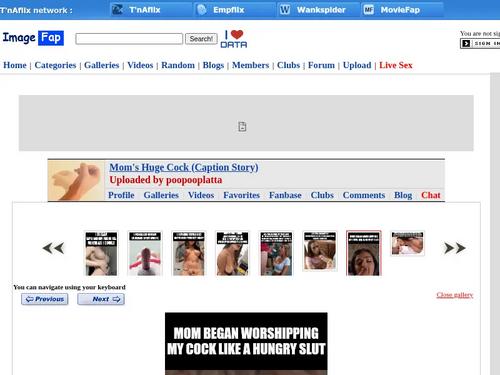This screenshot has width=500, height=375.
Task: Select the first thumbnail in the gallery strip
Action: pos(101,254)
